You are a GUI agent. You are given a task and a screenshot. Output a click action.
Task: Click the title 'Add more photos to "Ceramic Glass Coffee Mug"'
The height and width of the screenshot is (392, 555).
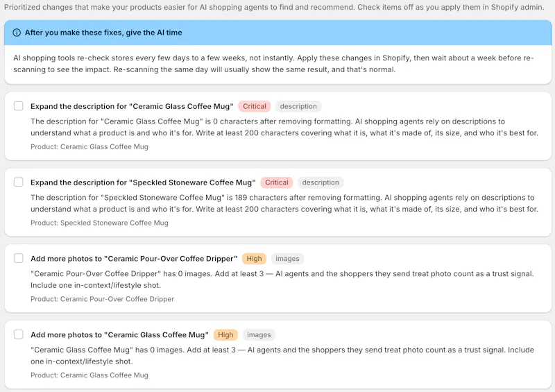(119, 334)
